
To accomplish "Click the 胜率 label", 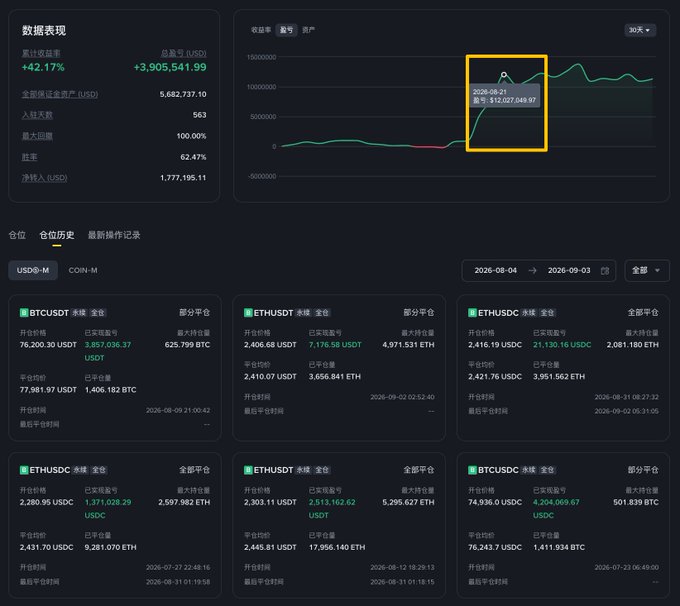I will (x=29, y=157).
